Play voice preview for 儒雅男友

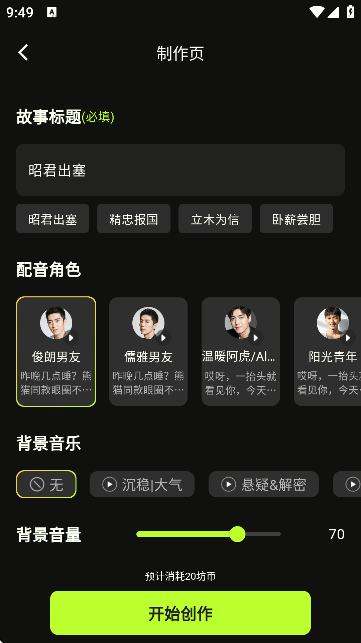pos(163,338)
